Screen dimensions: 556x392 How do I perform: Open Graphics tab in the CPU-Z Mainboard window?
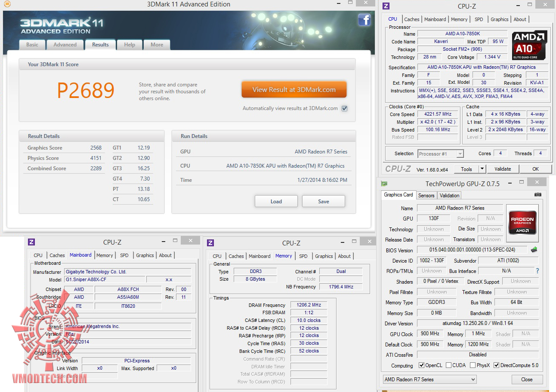[145, 255]
